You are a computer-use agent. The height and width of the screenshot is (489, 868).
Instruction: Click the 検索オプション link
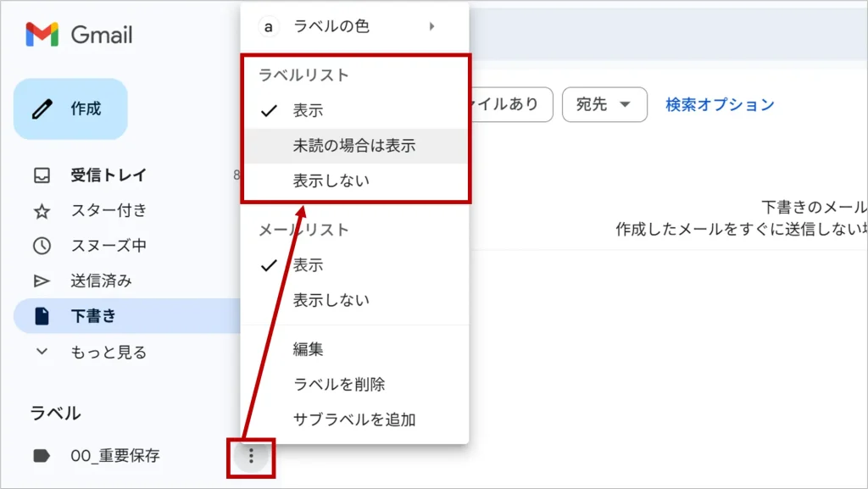click(720, 104)
